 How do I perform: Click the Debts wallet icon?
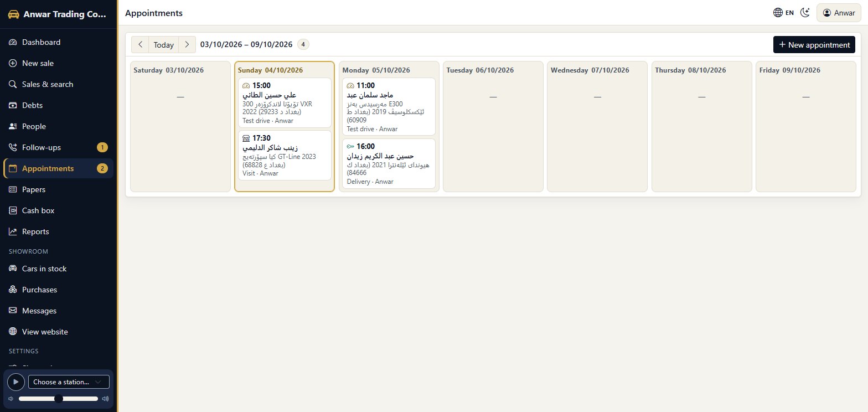13,105
